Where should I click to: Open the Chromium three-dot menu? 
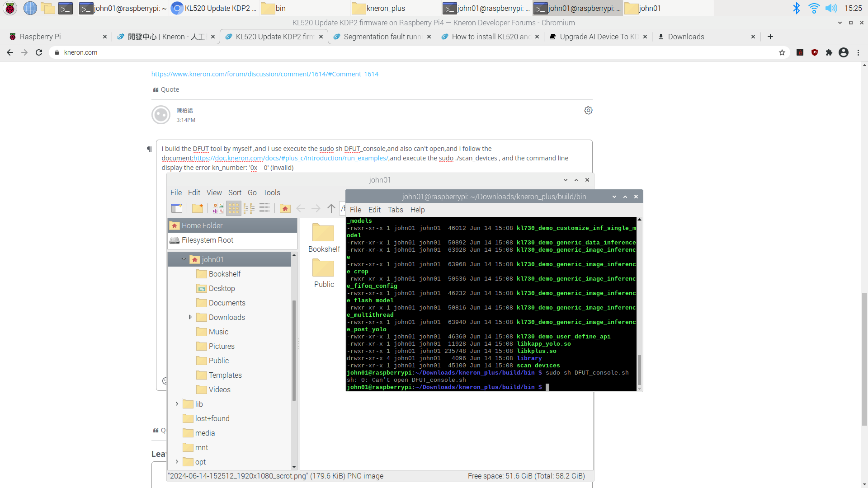(858, 52)
